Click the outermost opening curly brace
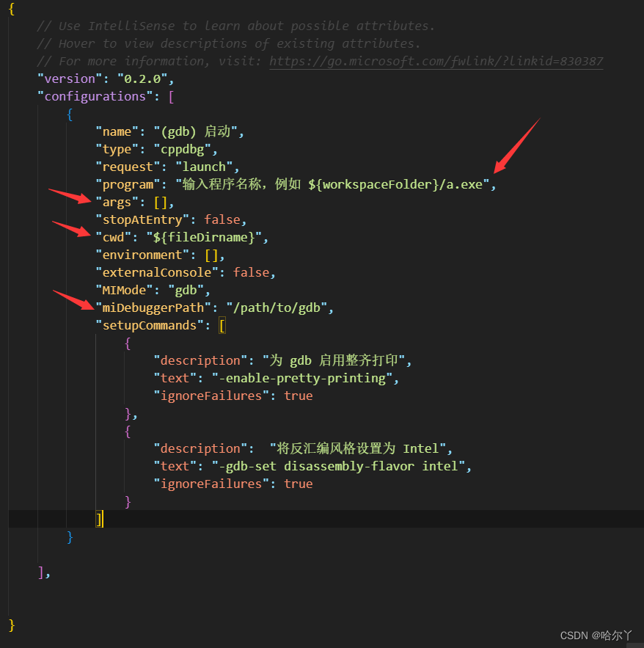The image size is (644, 648). pyautogui.click(x=12, y=9)
